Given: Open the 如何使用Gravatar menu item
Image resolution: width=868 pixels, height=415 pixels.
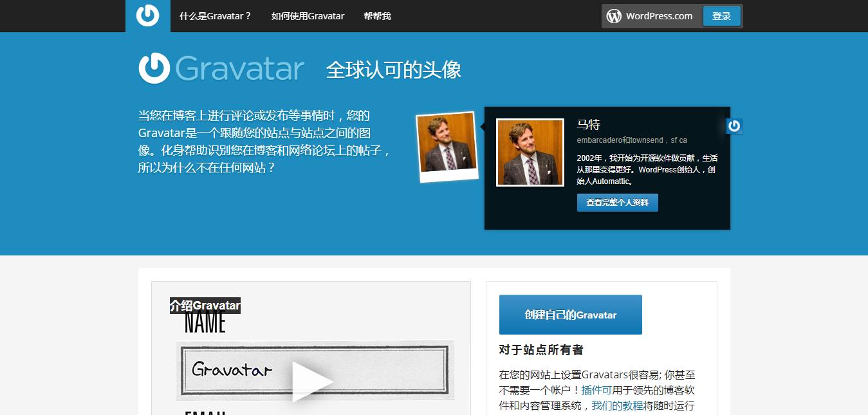Looking at the screenshot, I should coord(308,15).
